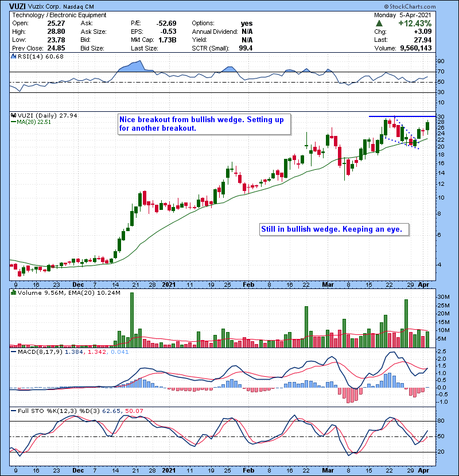The image size is (459, 476).
Task: Click the tallest volume bar in mid-December
Action: click(132, 319)
